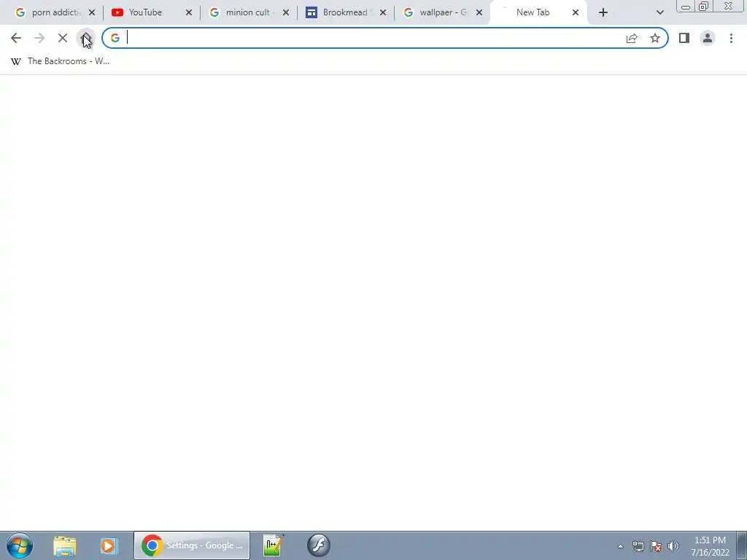Click the Google icon in address bar
Viewport: 747px width, 560px height.
point(115,38)
